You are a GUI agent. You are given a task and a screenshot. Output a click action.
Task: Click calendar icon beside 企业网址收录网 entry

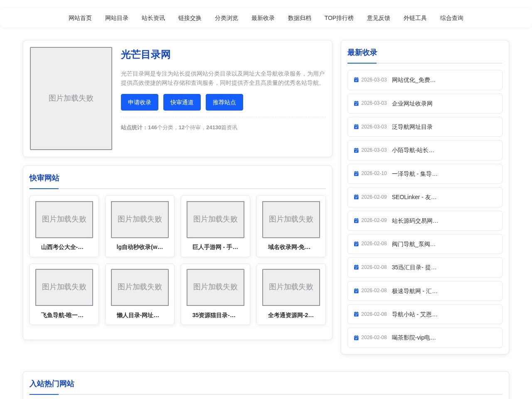pos(356,103)
